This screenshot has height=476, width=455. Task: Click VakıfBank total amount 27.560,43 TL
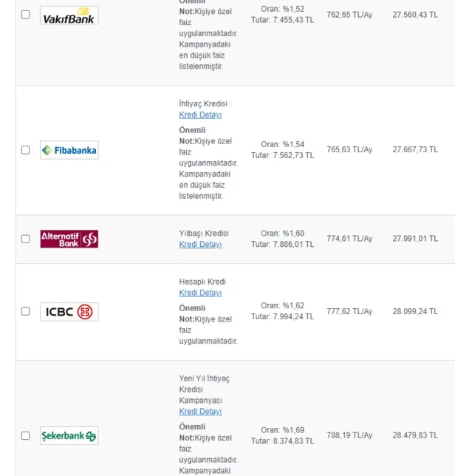pos(414,13)
